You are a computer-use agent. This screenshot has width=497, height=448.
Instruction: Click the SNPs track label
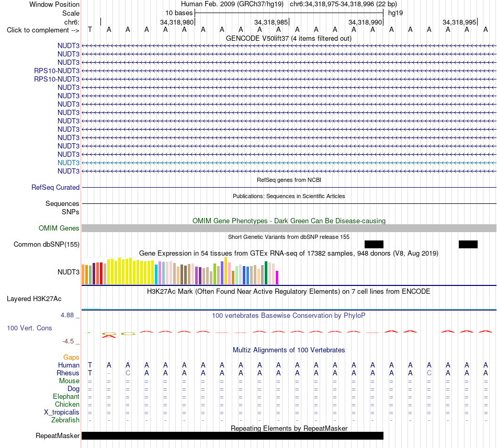coord(71,212)
